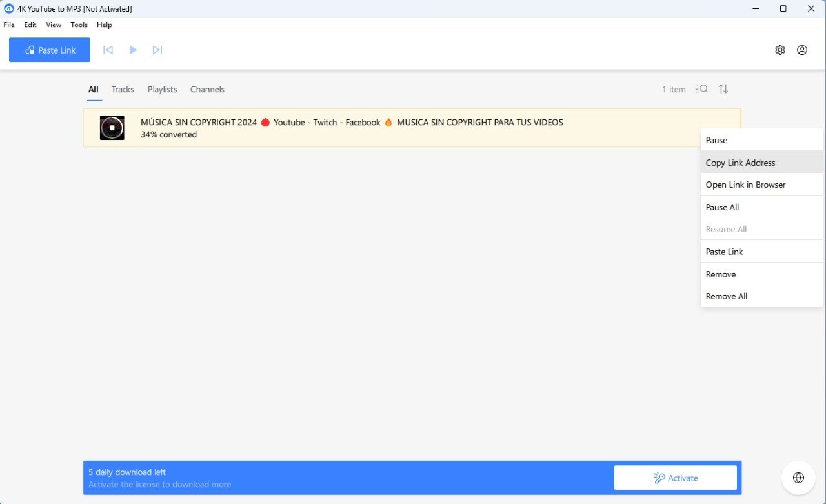
Task: Skip to the previous track
Action: point(108,50)
